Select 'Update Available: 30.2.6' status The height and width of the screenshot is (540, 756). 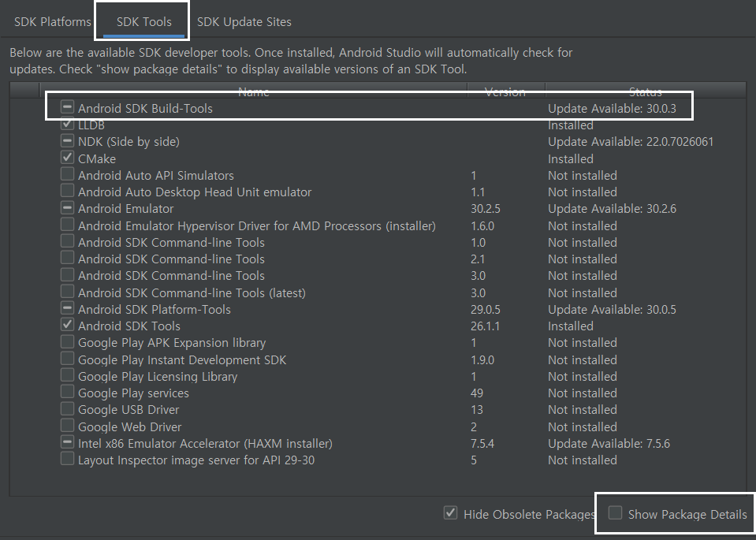(612, 209)
